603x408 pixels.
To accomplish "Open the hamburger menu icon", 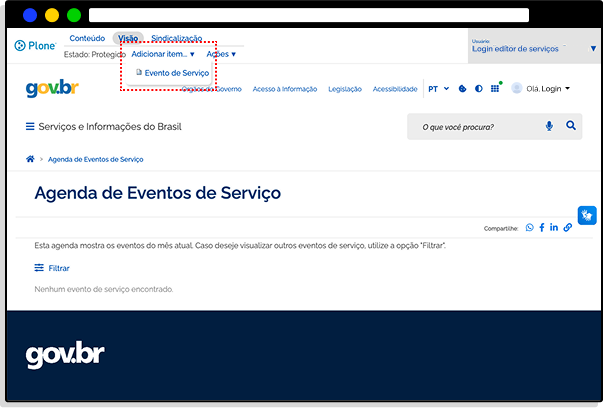I will coord(30,127).
